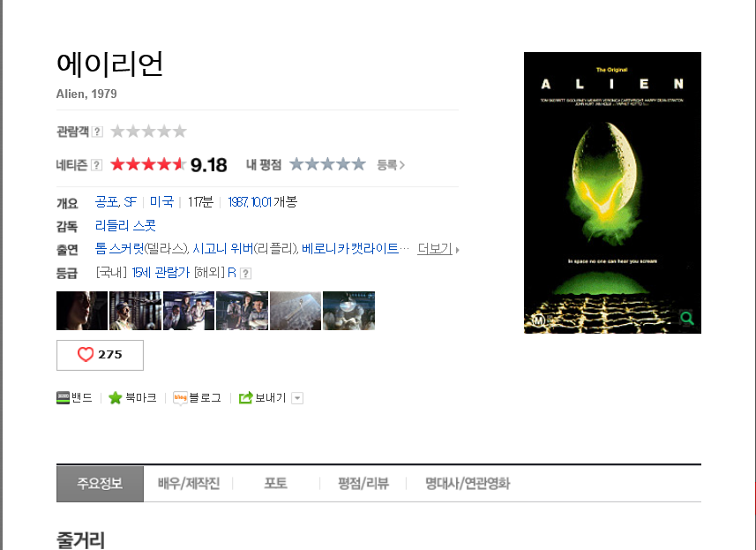
Task: Open the 평점/리뷰 tab
Action: point(363,484)
